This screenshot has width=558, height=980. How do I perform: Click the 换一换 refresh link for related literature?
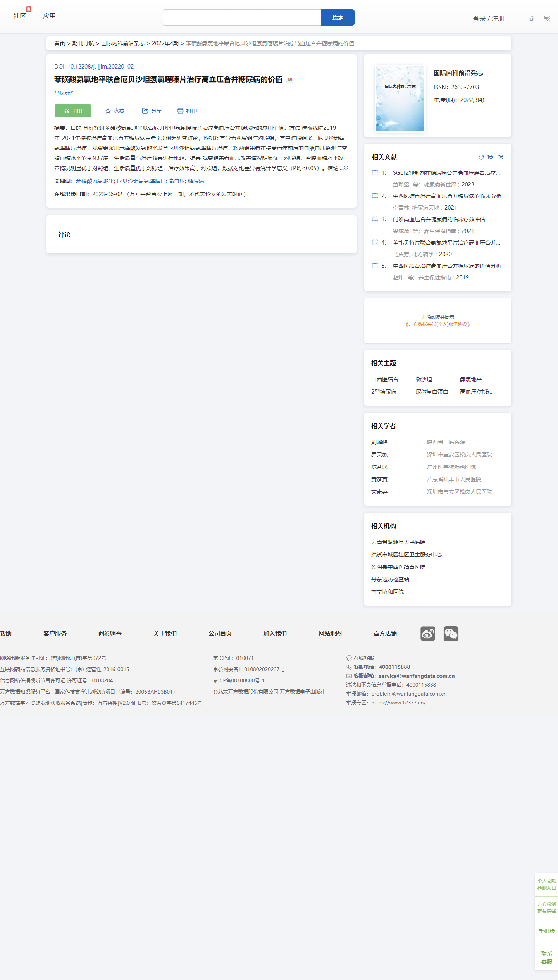pos(491,157)
